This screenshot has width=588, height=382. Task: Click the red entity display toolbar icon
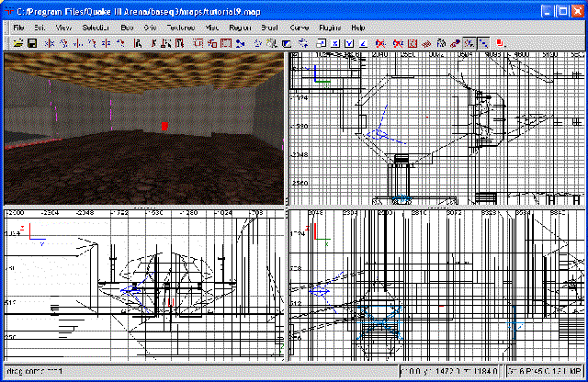coord(500,43)
